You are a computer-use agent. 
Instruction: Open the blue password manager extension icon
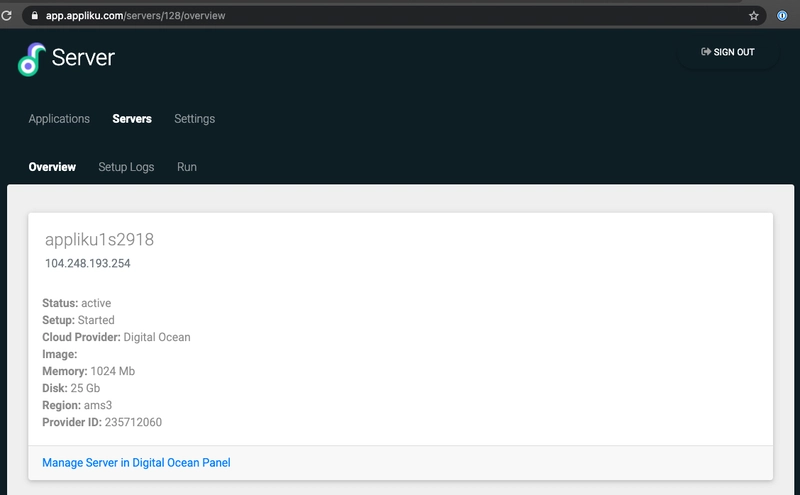click(782, 16)
